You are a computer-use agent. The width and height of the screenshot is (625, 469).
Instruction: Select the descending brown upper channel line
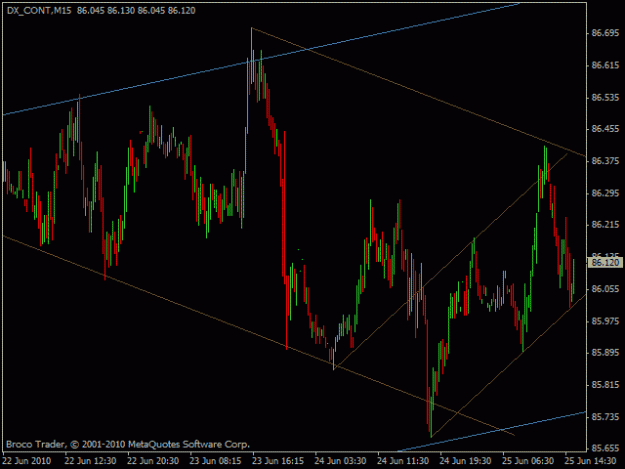419,92
